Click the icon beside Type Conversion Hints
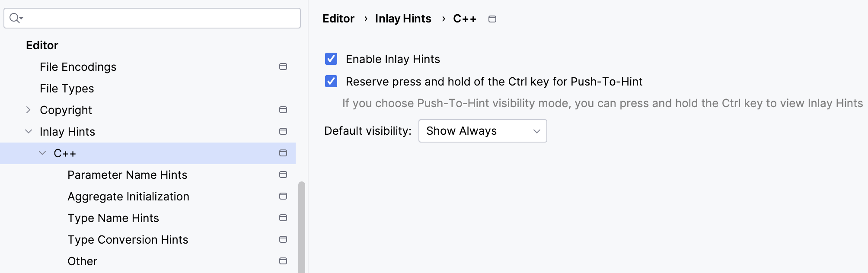Viewport: 868px width, 273px height. pyautogui.click(x=283, y=239)
